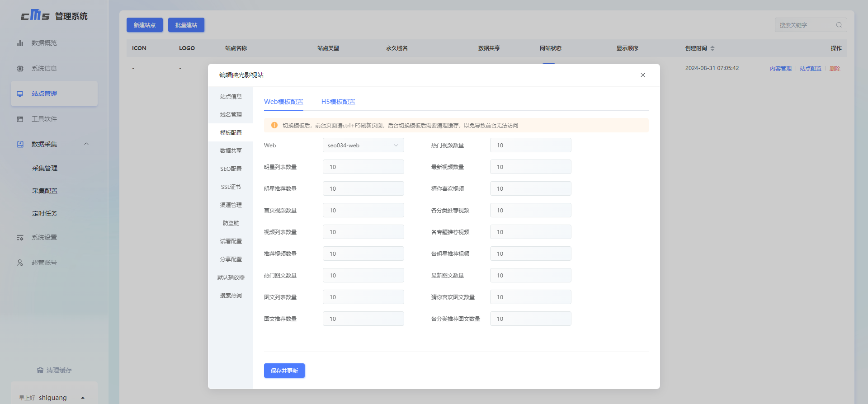Click the orange warning info icon
This screenshot has width=868, height=404.
coord(274,125)
